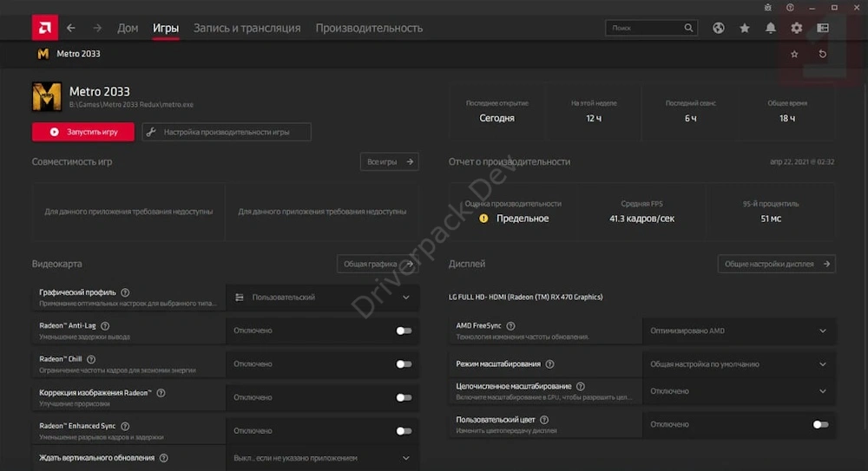The image size is (868, 471).
Task: Enable Radeon Chill toggle
Action: click(x=404, y=364)
